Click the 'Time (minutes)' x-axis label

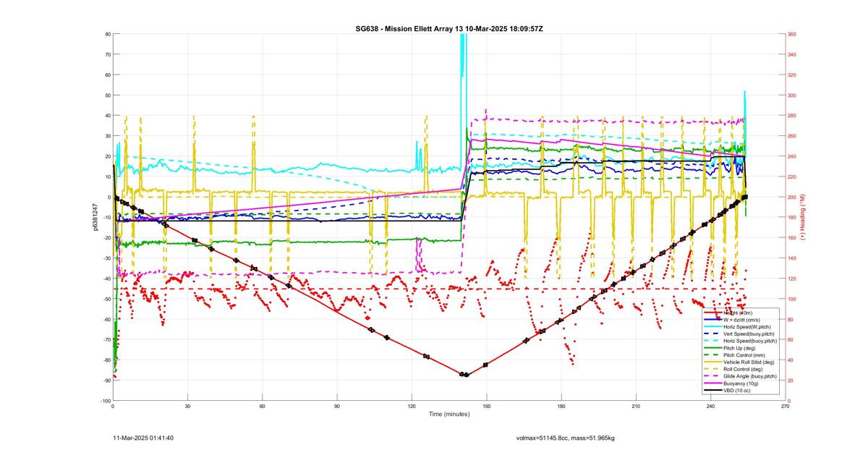[449, 415]
